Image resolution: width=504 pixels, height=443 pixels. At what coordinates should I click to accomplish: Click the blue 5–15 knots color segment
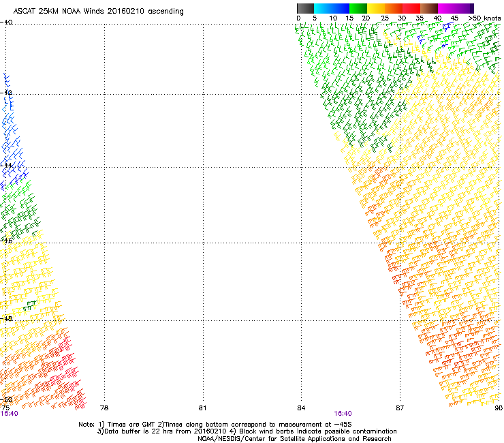[x=332, y=8]
